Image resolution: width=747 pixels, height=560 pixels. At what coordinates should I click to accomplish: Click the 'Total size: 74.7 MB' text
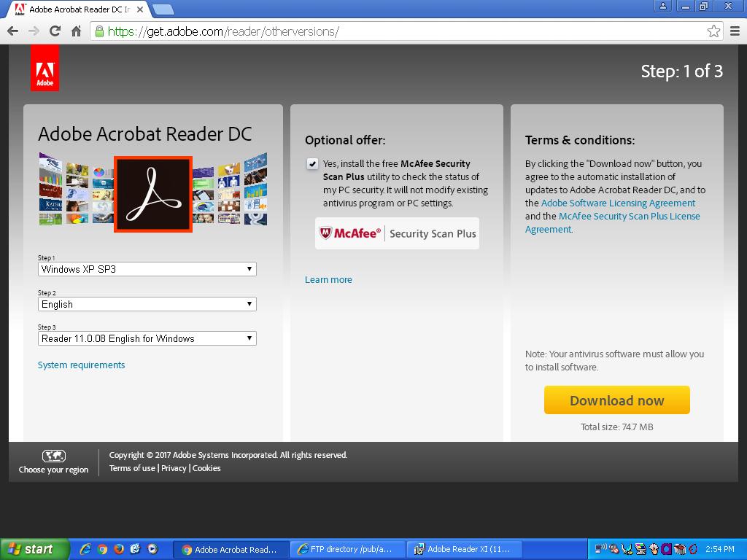[616, 427]
